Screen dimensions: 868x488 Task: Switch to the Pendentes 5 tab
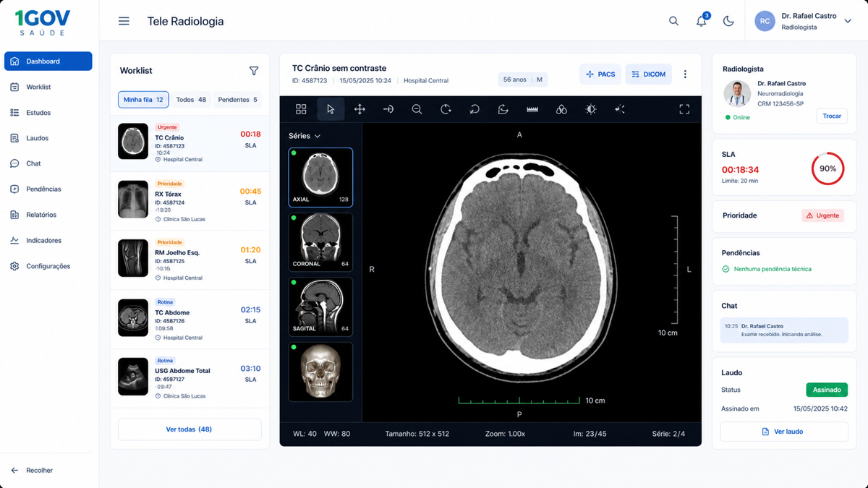point(237,100)
